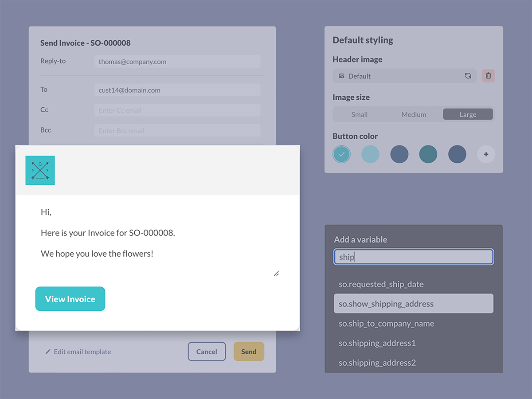
Task: Click the refresh icon in Default field
Action: coord(468,76)
